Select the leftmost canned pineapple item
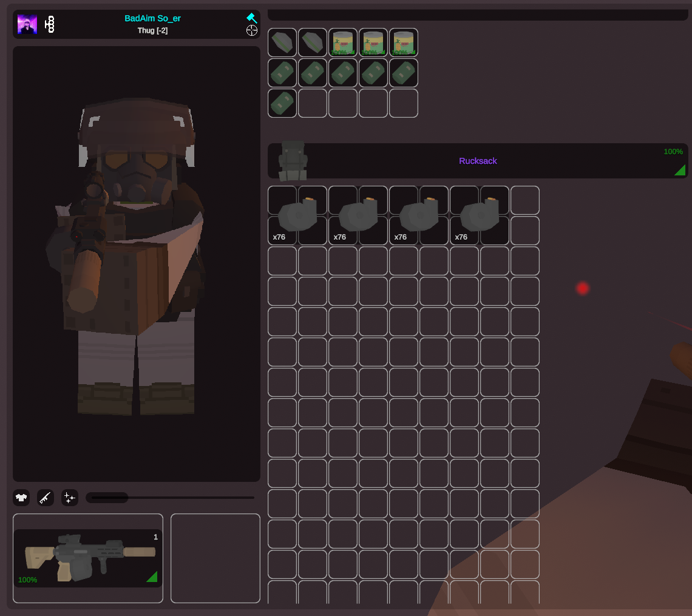Viewport: 692px width, 616px height. coord(343,42)
